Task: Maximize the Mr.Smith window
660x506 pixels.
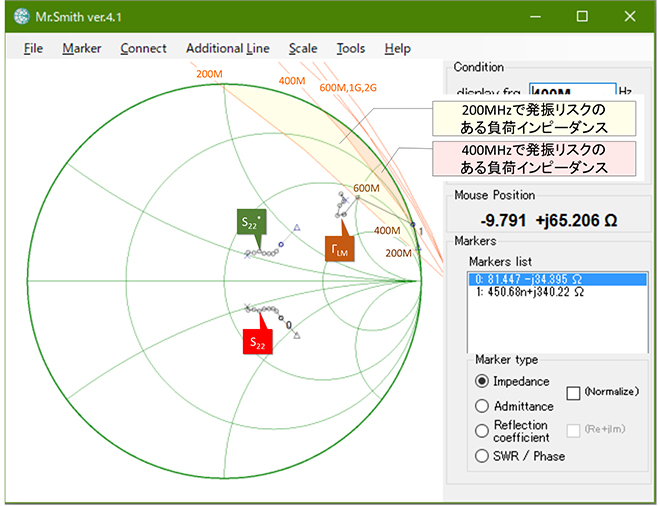Action: pyautogui.click(x=582, y=16)
